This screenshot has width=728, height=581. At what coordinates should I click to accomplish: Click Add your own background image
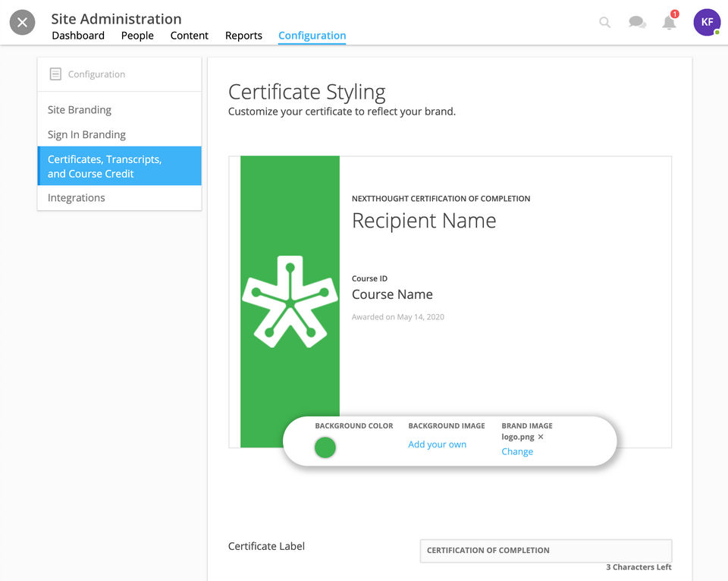pos(437,444)
